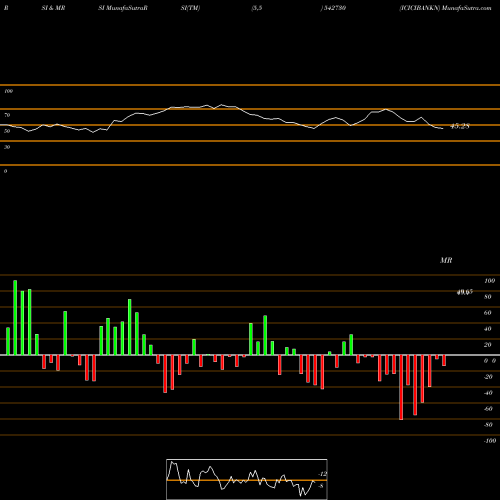Click the "SI & MR" header text
Image resolution: width=500 pixels, height=500 pixels.
[x=53, y=8]
